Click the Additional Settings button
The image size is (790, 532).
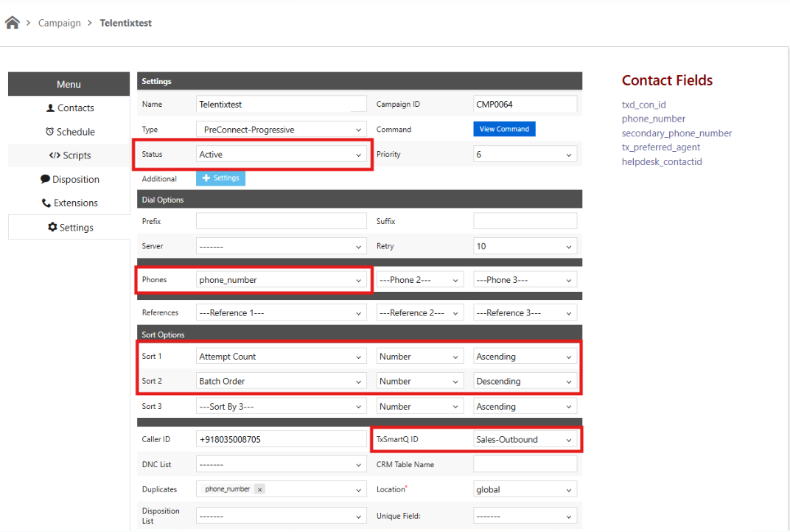pos(220,178)
